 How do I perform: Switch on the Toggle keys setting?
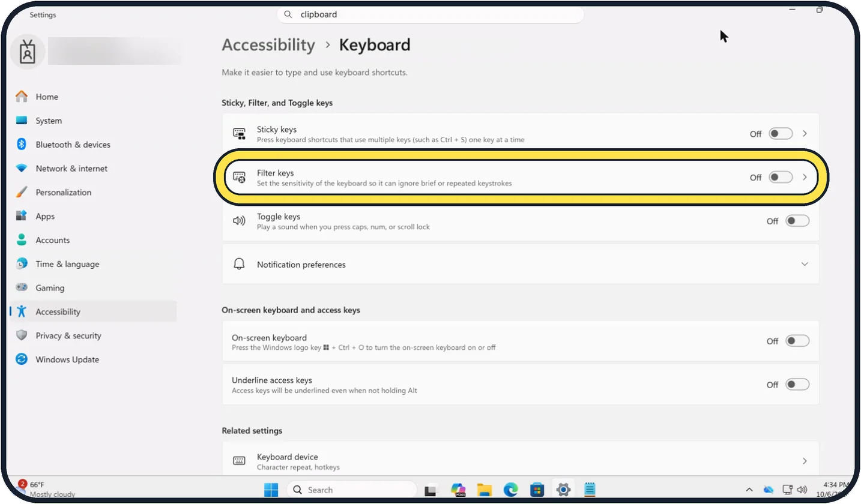click(x=797, y=221)
